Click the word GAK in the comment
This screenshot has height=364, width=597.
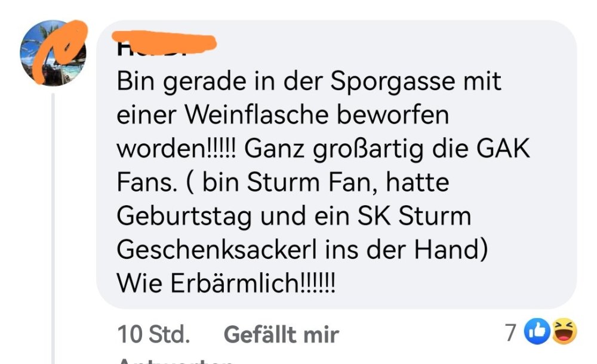(503, 149)
